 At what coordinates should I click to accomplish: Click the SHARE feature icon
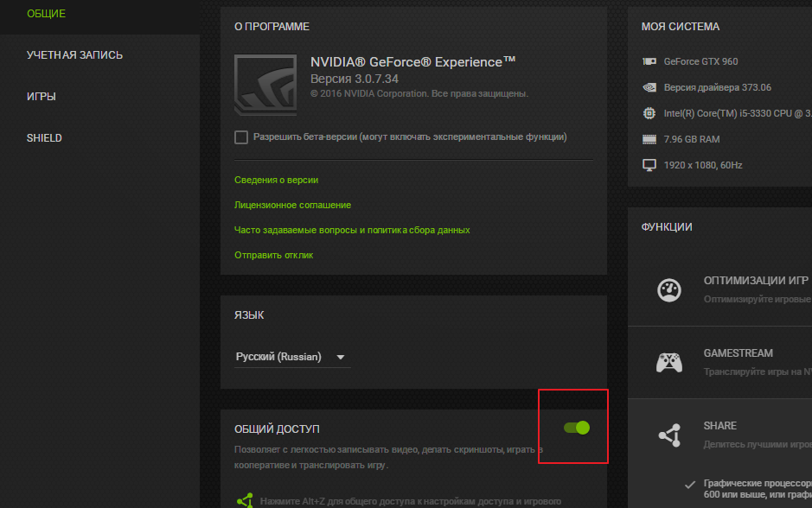(x=669, y=435)
